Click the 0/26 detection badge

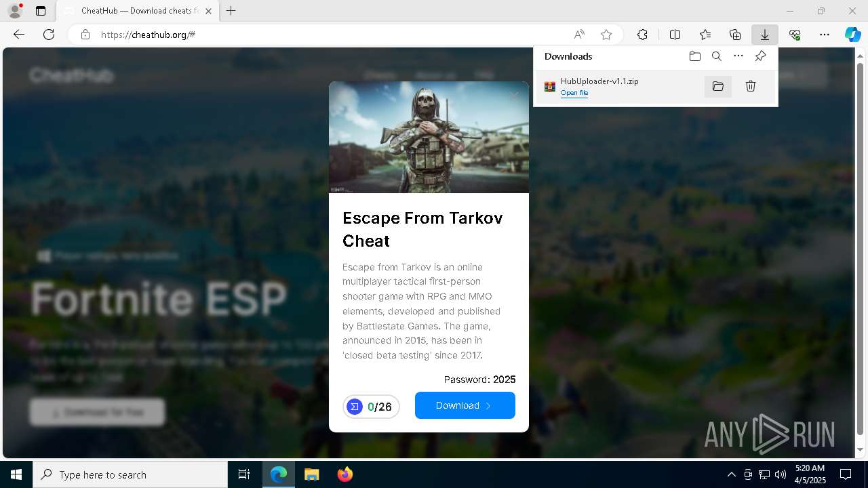[371, 407]
